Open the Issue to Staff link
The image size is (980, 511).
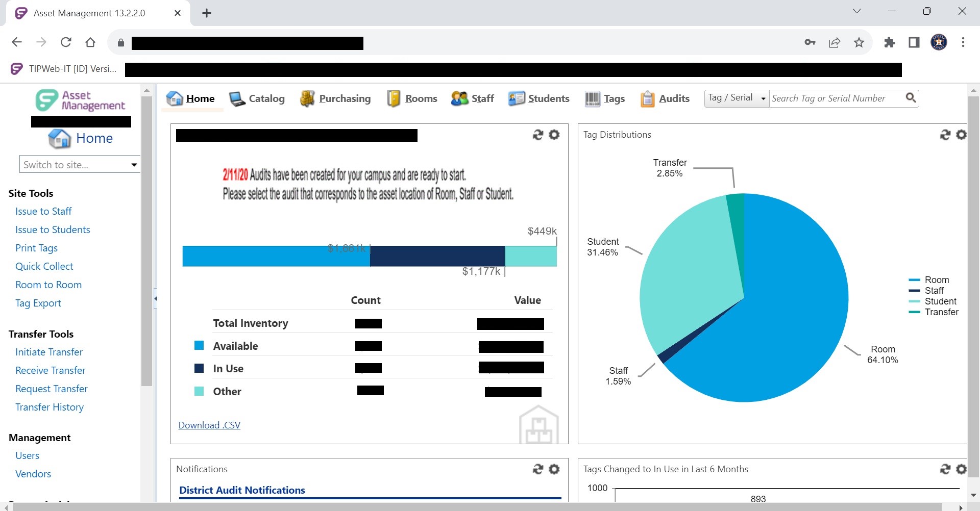coord(43,211)
